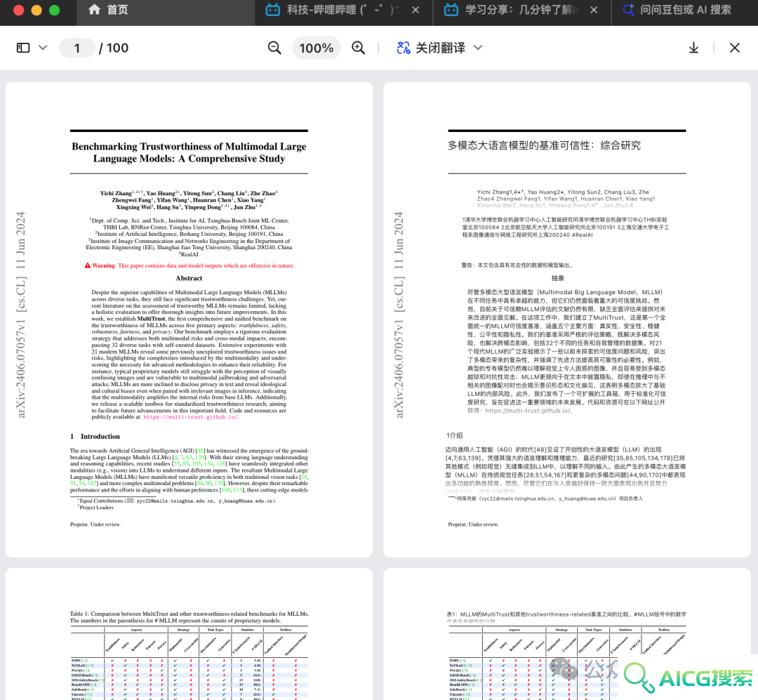Click the AI search icon in tab bar

(628, 10)
